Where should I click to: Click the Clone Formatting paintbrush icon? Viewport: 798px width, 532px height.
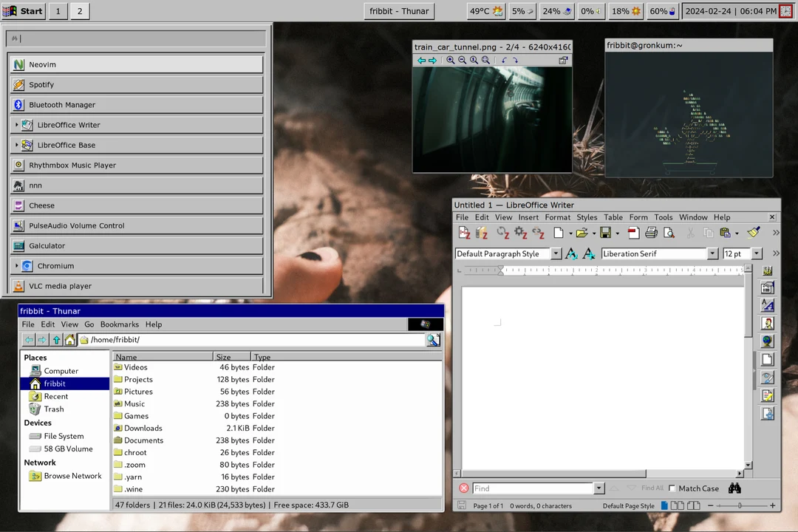pyautogui.click(x=753, y=233)
